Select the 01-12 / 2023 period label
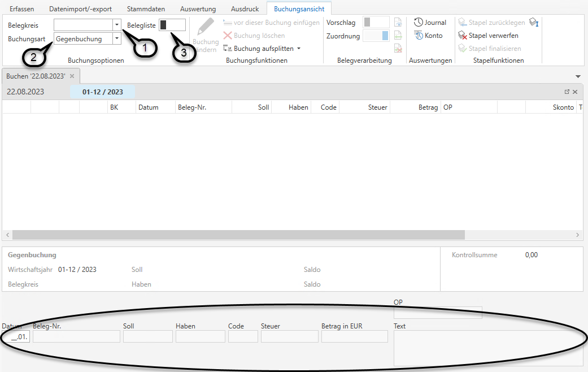Screen dimensions: 588x372 coord(102,92)
